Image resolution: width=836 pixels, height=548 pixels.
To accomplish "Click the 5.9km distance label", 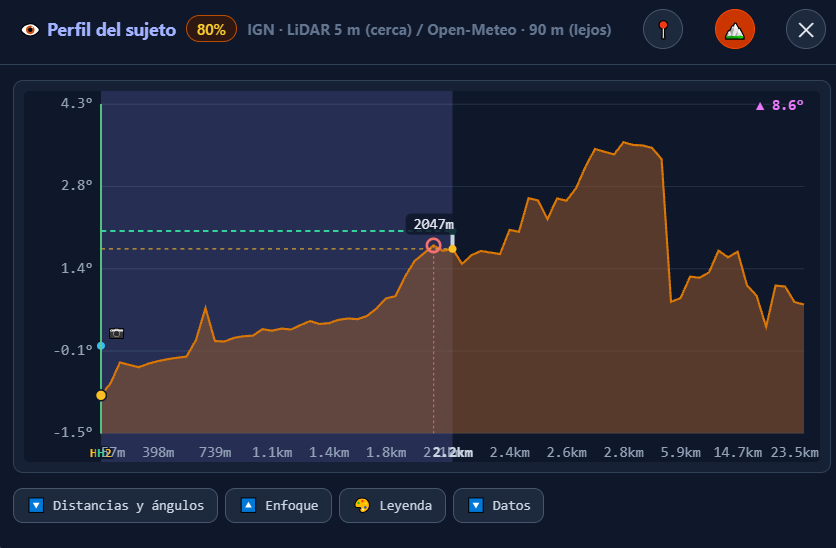I will click(x=681, y=453).
